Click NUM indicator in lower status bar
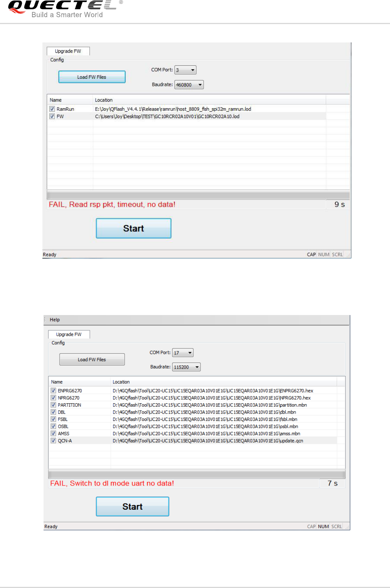 click(x=324, y=526)
